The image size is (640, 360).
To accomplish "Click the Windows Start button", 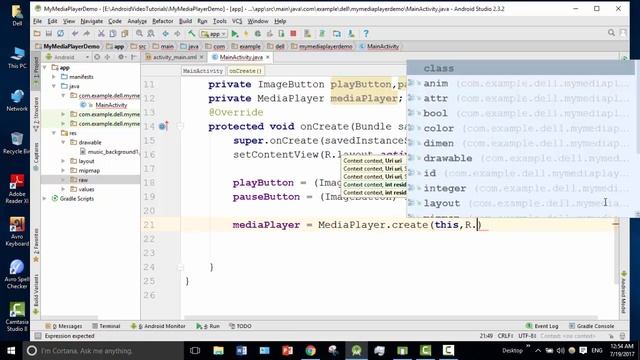I will (x=11, y=351).
